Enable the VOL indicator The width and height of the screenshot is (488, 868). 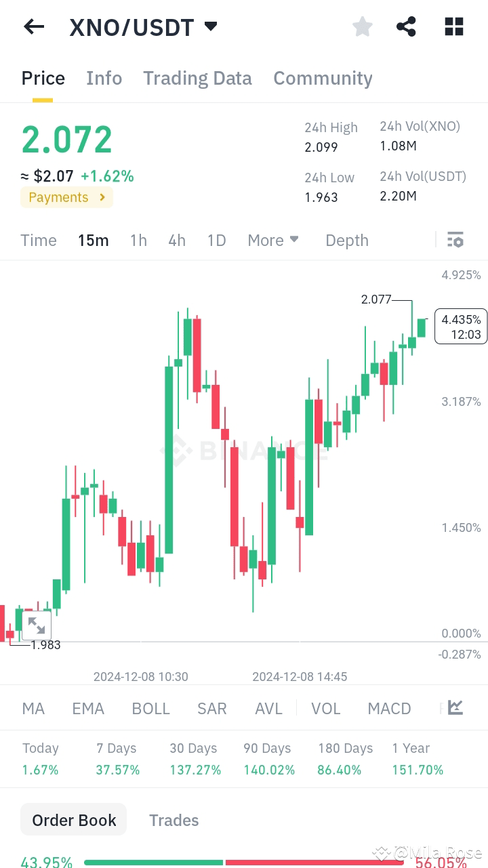point(326,707)
